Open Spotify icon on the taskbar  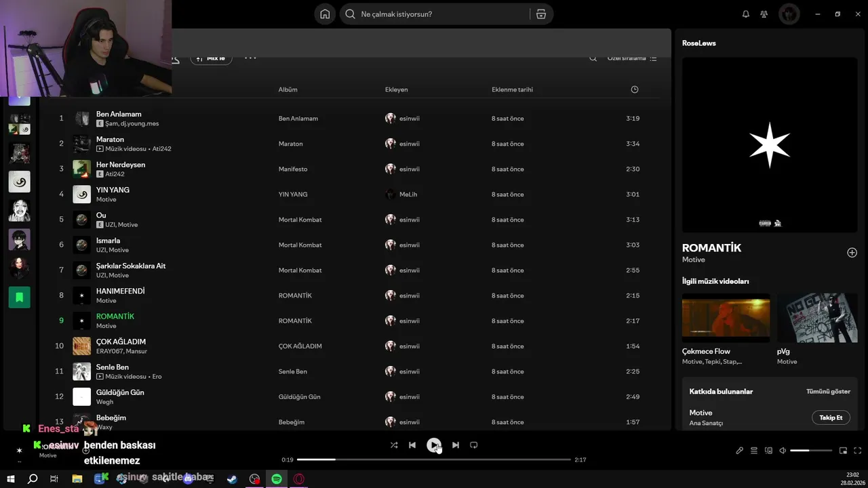[277, 479]
